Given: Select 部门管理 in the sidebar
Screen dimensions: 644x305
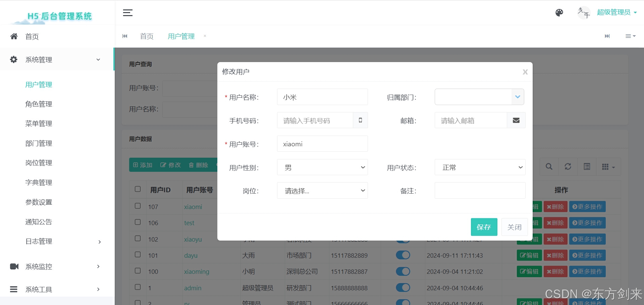Looking at the screenshot, I should coord(39,143).
